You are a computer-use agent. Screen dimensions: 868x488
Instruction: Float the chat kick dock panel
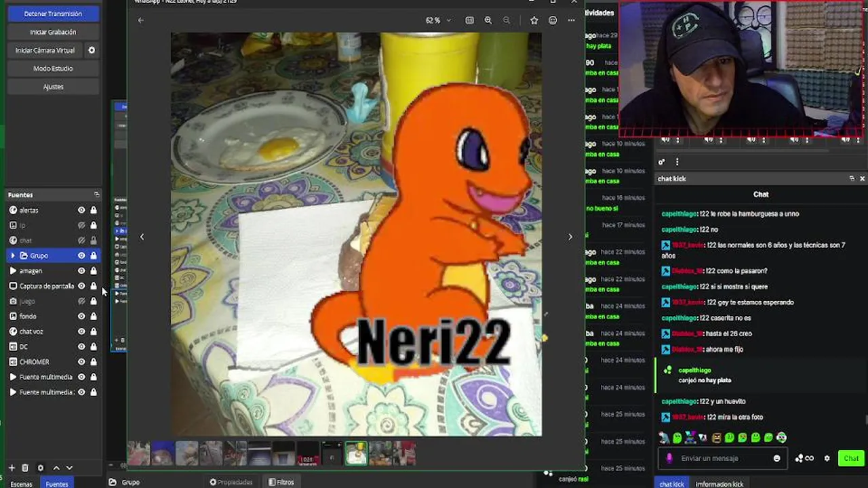(852, 178)
